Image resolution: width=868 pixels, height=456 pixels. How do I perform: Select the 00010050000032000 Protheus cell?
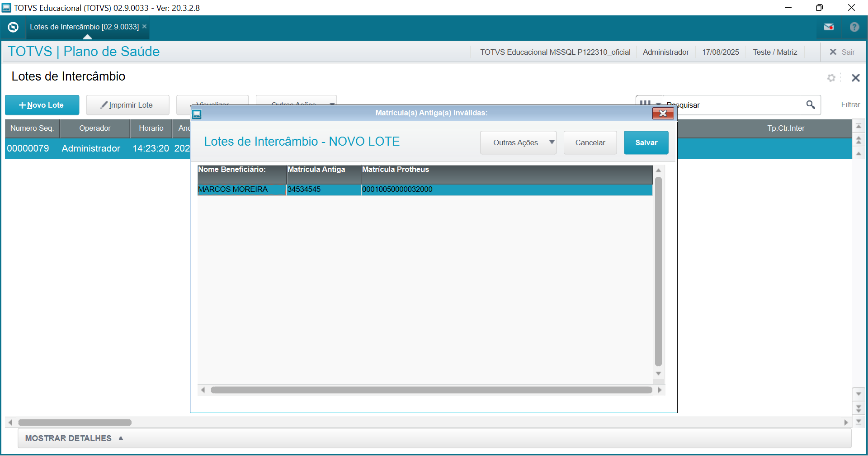(x=507, y=190)
